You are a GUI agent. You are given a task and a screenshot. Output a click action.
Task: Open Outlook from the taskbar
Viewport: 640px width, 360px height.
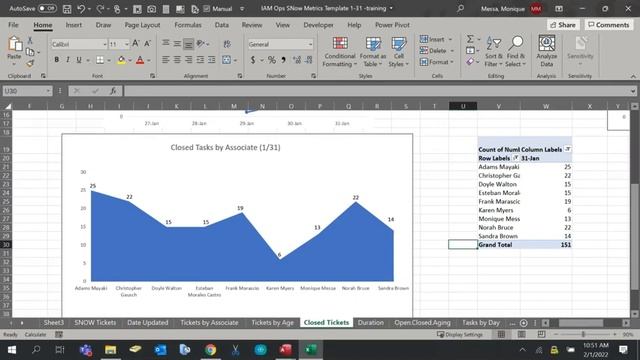(160, 350)
